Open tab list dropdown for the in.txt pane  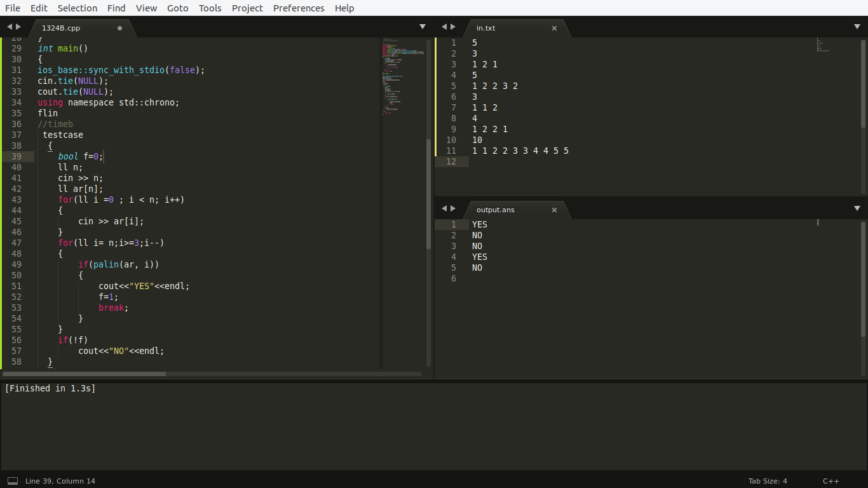coord(857,27)
